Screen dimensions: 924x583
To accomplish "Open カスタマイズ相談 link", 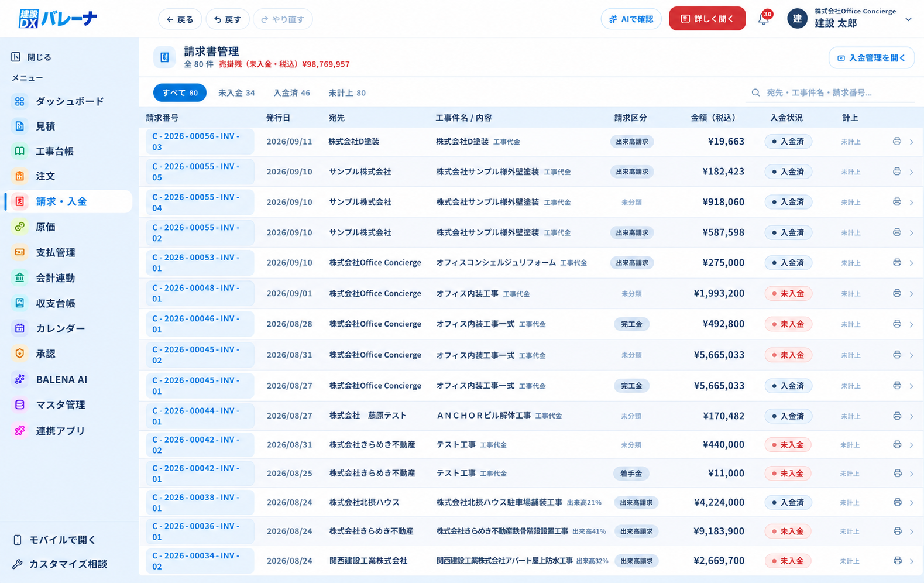I will pyautogui.click(x=60, y=564).
